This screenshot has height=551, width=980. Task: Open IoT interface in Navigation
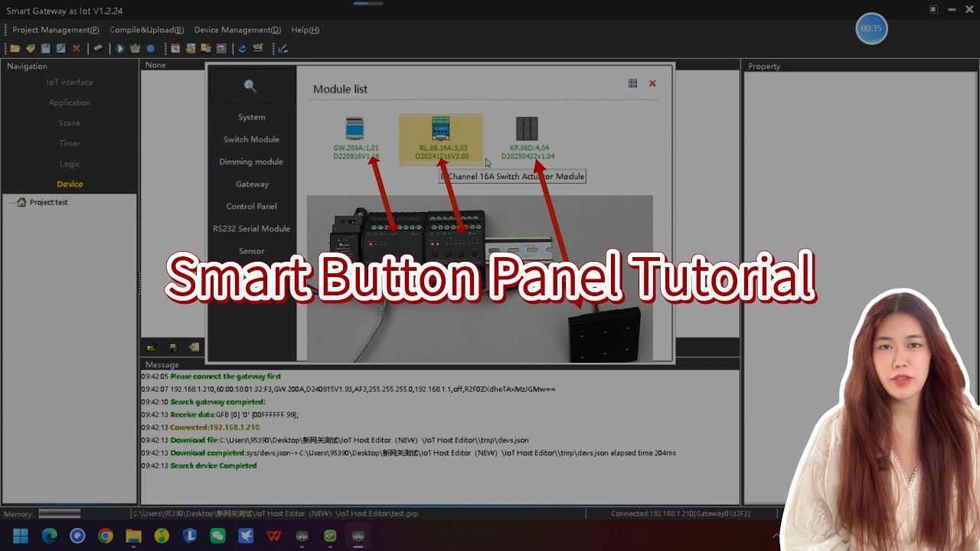(x=70, y=82)
